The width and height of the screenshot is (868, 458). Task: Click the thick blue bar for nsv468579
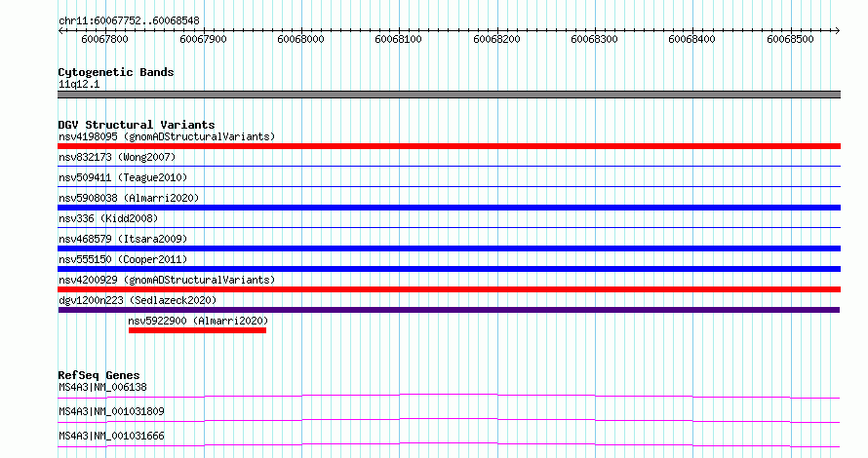[449, 248]
